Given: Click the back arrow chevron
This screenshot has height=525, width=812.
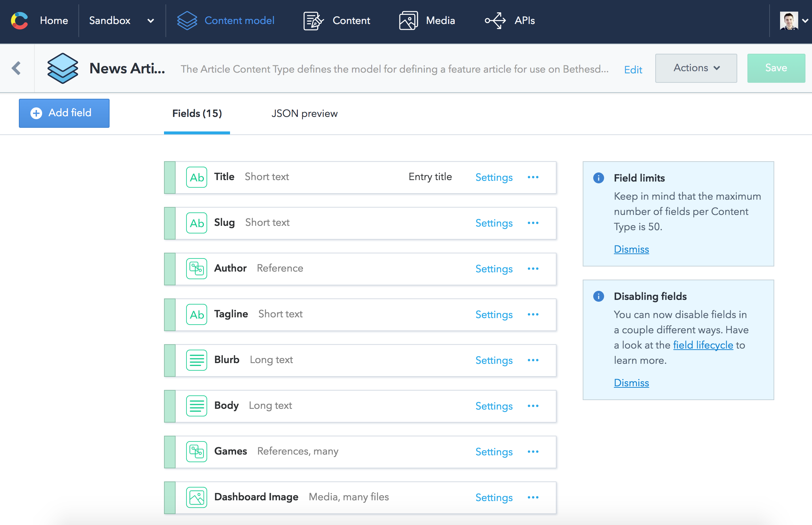Looking at the screenshot, I should [x=16, y=68].
